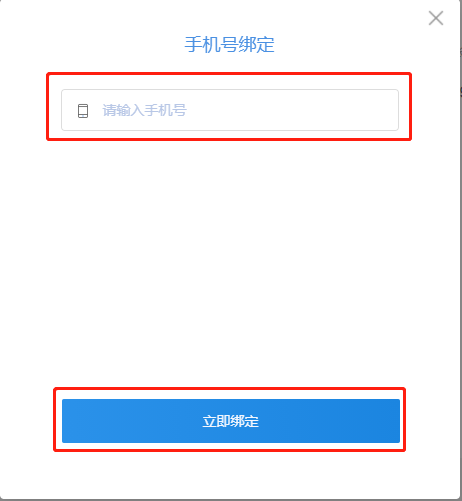462x501 pixels.
Task: Click the empty right side of phone input
Action: click(x=300, y=110)
